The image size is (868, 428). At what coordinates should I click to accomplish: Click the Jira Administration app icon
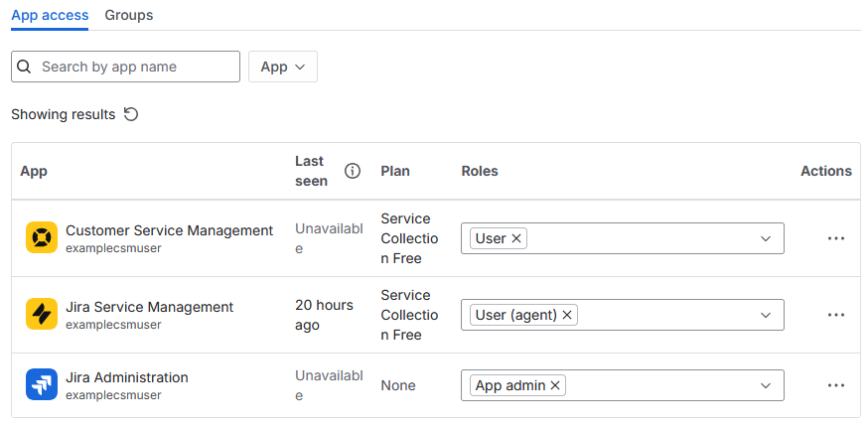tap(42, 385)
